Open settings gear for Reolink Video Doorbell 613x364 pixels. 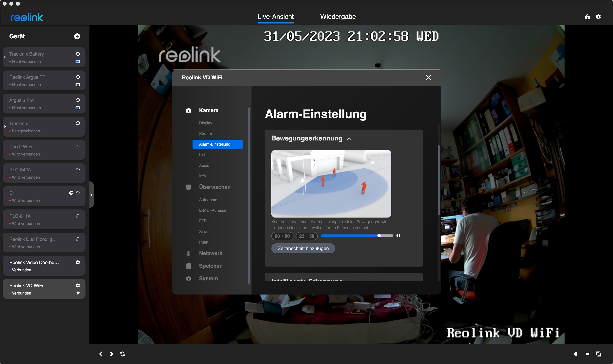(x=78, y=262)
